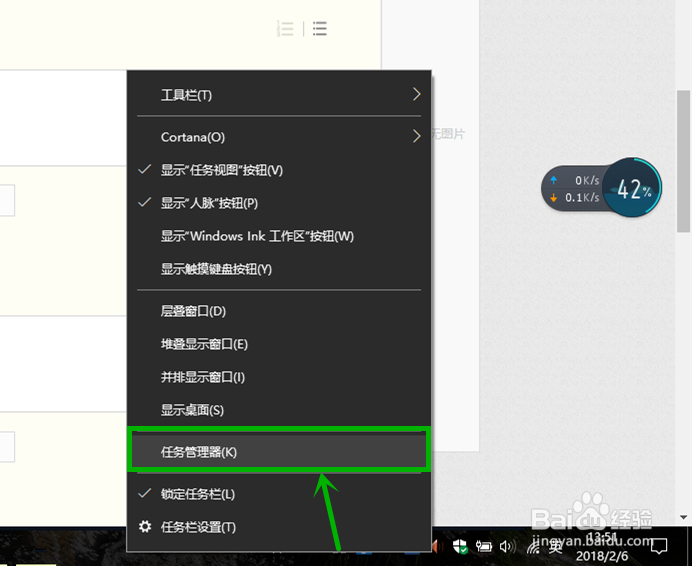Open Task Manager (任务管理器) from menu

pos(279,452)
